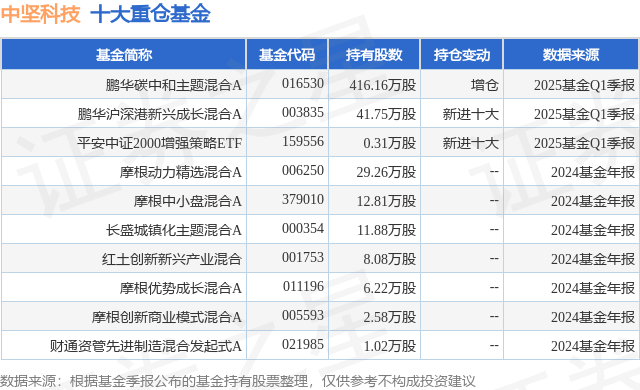The height and width of the screenshot is (390, 640).
Task: Open fund 鹏华沪深港新兴成长混合A
Action: coord(160,114)
